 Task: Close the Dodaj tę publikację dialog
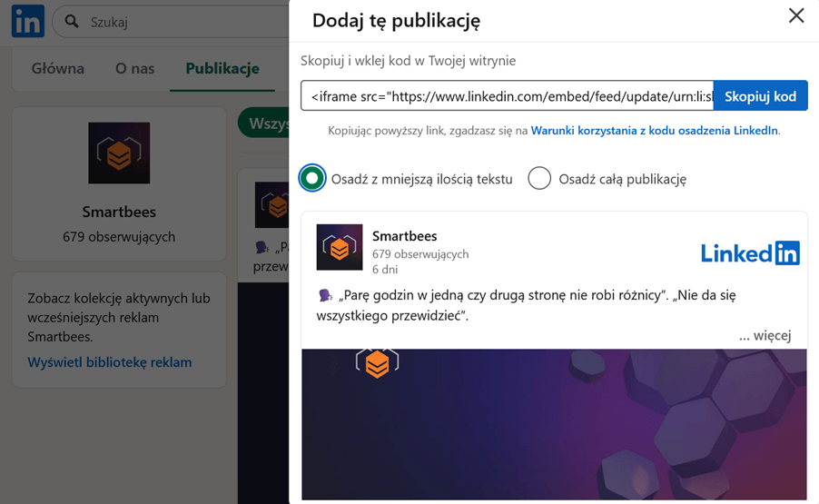796,15
